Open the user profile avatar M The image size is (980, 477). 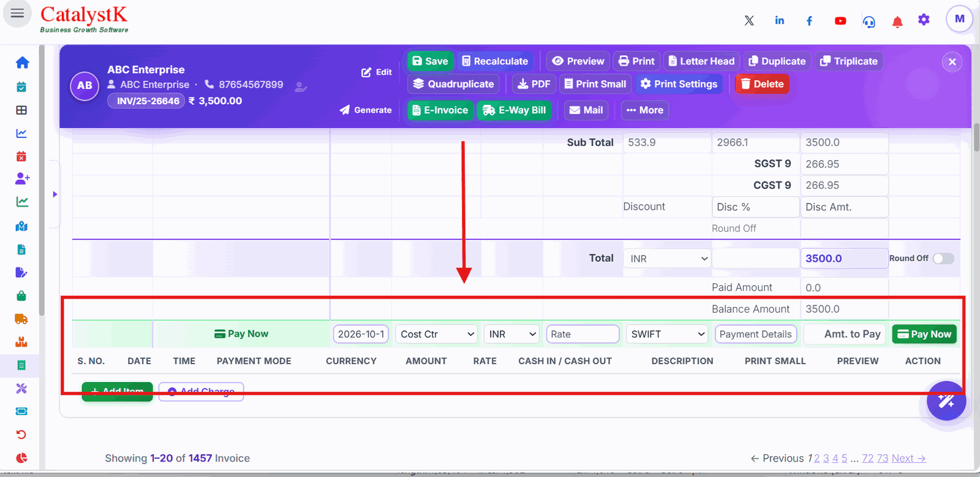pos(959,19)
